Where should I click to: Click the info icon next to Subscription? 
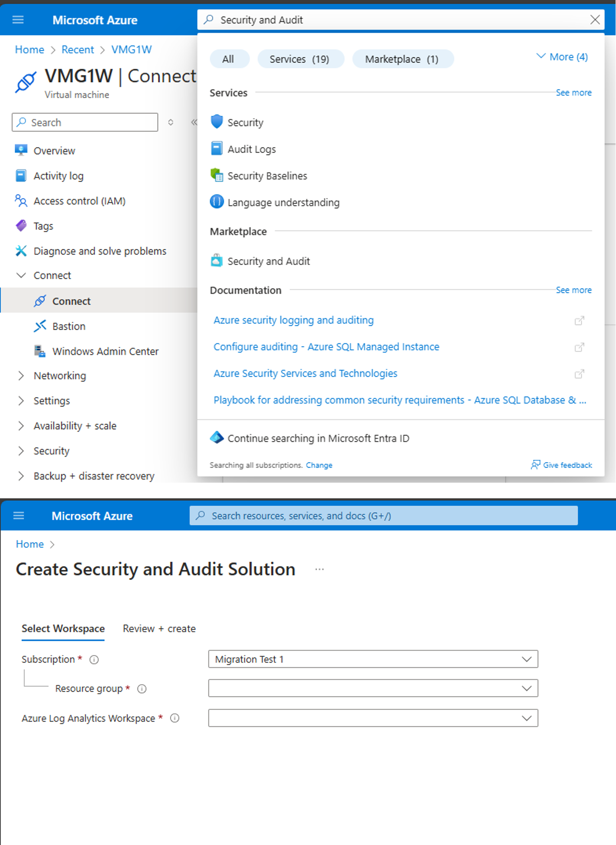point(94,659)
